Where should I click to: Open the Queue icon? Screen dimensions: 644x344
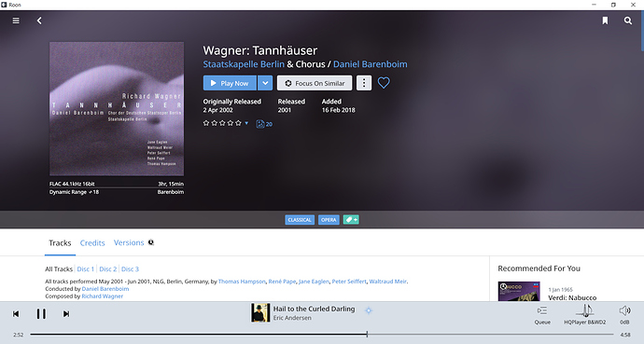click(x=542, y=315)
